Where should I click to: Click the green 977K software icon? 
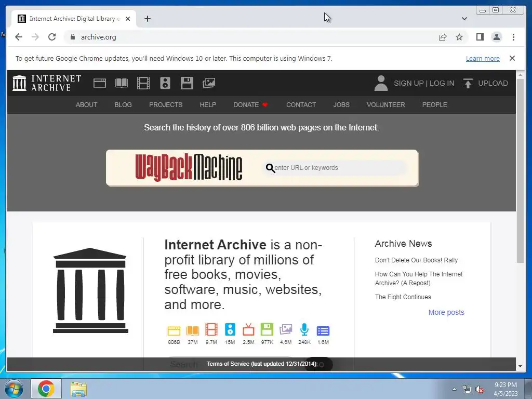(x=267, y=330)
